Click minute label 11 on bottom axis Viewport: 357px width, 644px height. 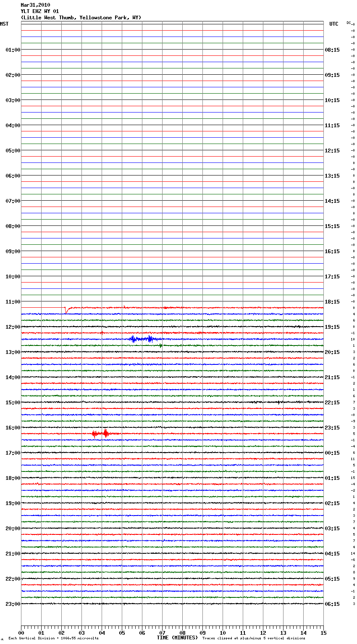point(243,633)
